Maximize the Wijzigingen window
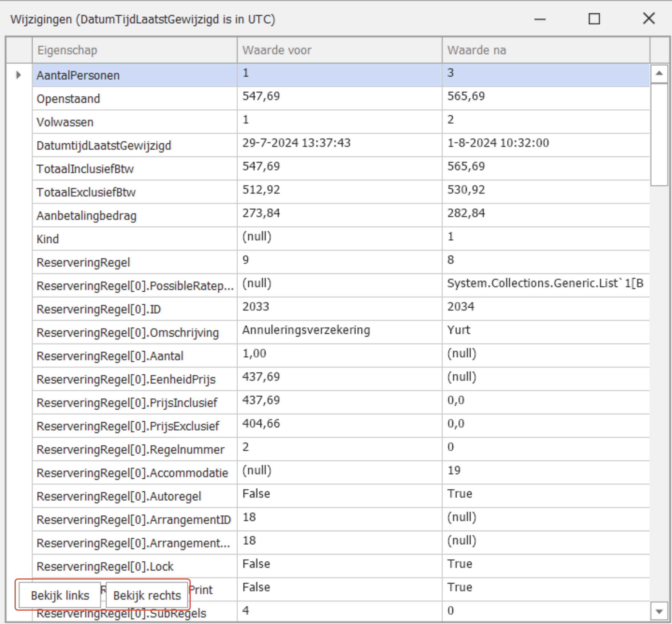The height and width of the screenshot is (624, 672). tap(594, 19)
